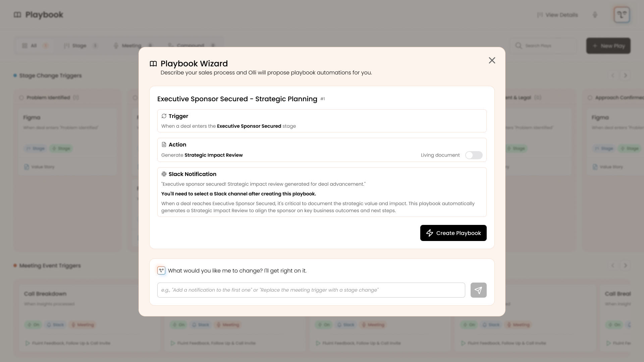The image size is (644, 362).
Task: Click the lightning bolt on Create Playbook
Action: tap(430, 233)
